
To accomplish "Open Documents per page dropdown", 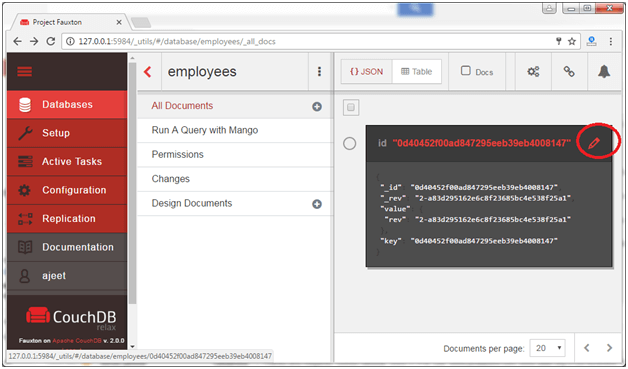I will [547, 348].
